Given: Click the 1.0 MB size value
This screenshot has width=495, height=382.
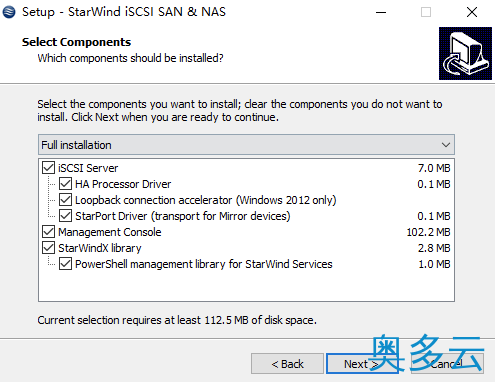Looking at the screenshot, I should pos(434,264).
